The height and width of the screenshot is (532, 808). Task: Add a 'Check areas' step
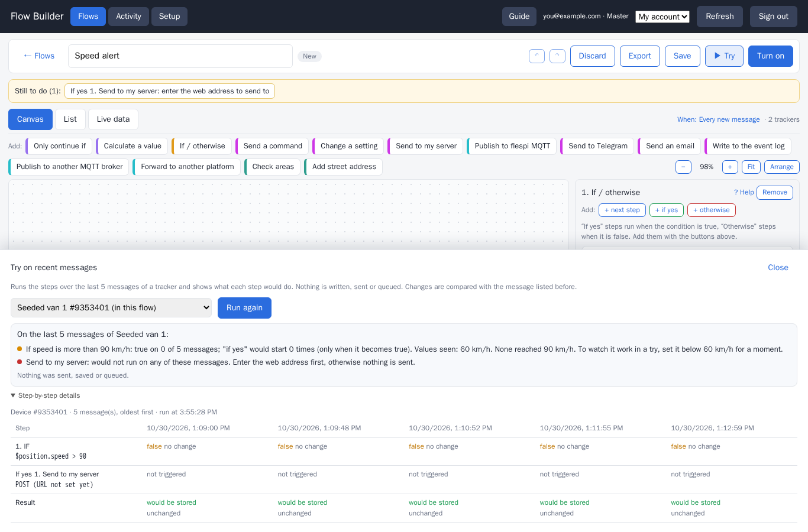(272, 167)
